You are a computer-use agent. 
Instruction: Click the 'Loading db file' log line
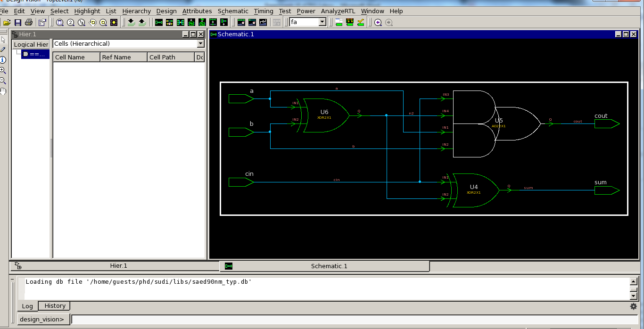[x=139, y=282]
